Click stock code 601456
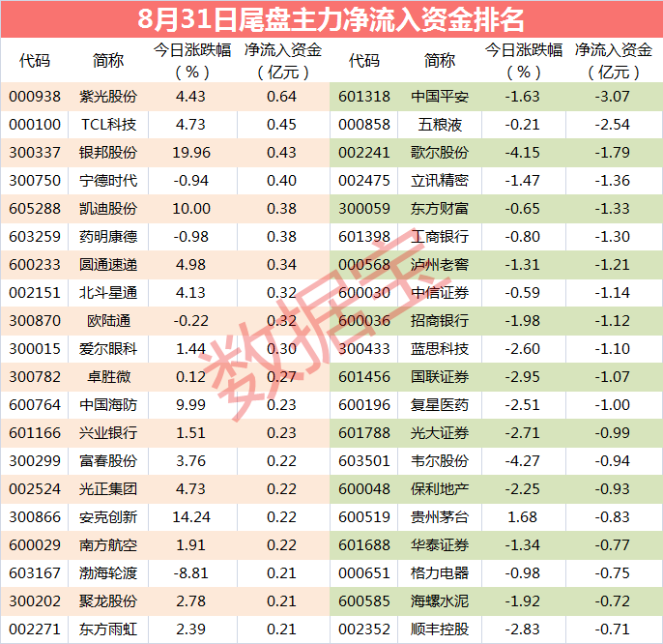This screenshot has height=644, width=663. click(x=364, y=376)
